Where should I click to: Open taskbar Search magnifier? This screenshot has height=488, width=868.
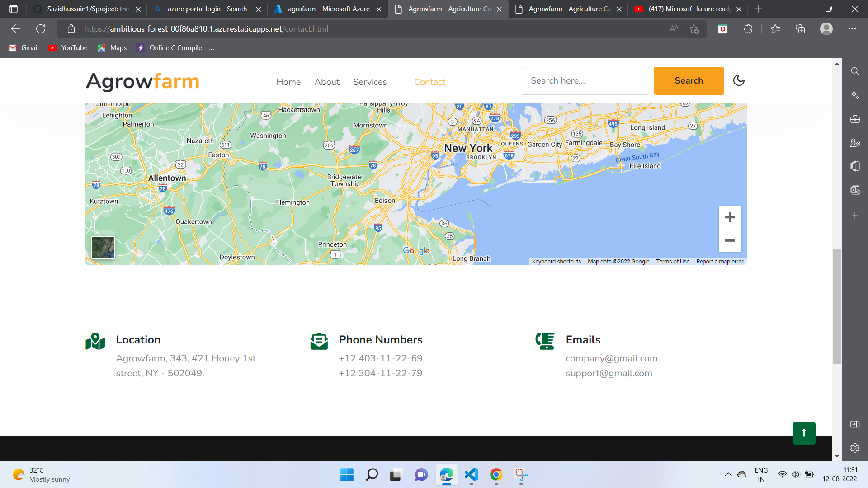[x=372, y=474]
